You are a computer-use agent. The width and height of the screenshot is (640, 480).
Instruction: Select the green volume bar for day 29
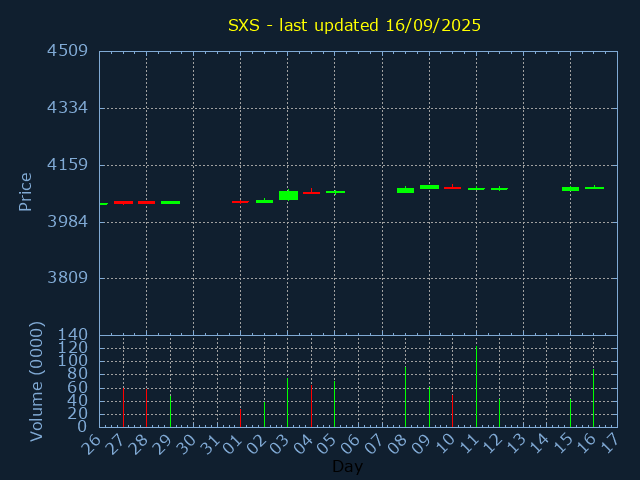pos(170,411)
